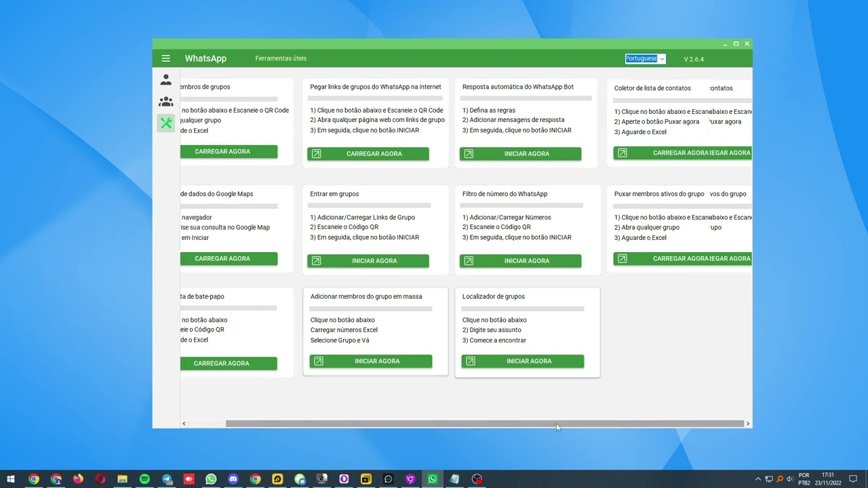Click the step 1) Adicionar/Carregar Números
The height and width of the screenshot is (488, 868).
coord(507,218)
